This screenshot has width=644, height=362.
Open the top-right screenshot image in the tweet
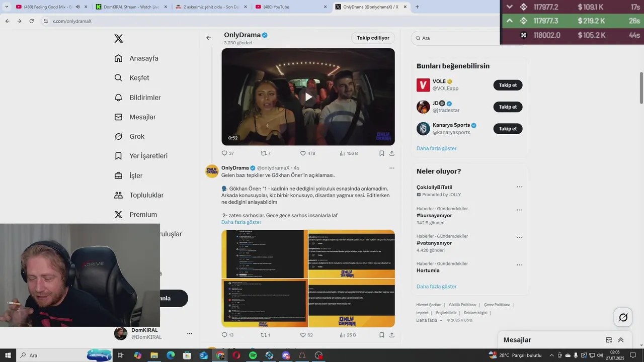coord(352,254)
